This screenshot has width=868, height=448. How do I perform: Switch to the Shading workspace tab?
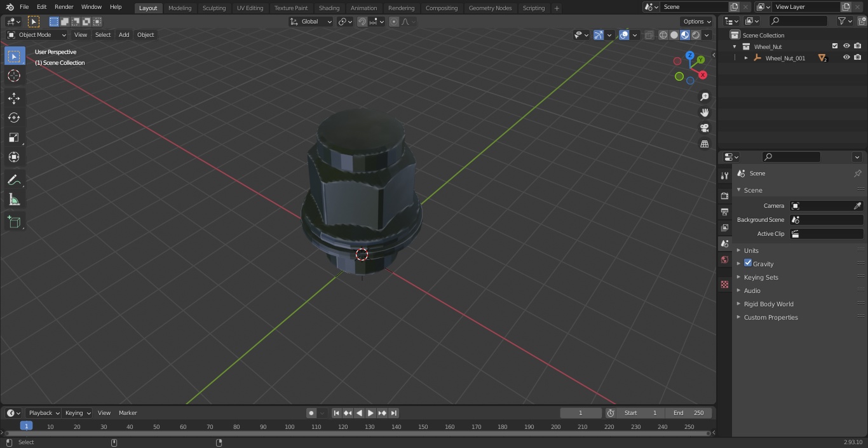coord(329,8)
